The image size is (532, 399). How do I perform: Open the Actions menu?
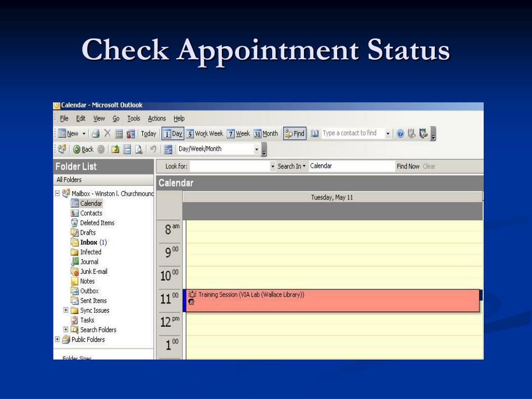tap(157, 118)
